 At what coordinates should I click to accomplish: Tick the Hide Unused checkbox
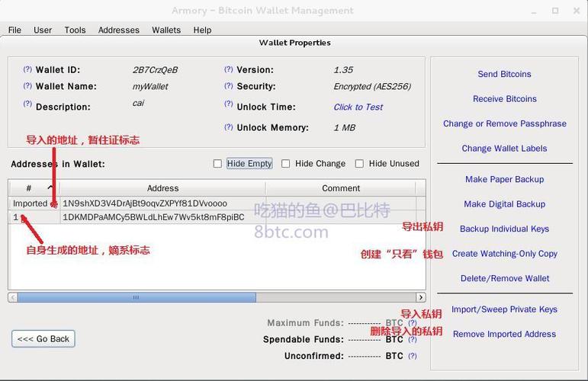[x=359, y=164]
